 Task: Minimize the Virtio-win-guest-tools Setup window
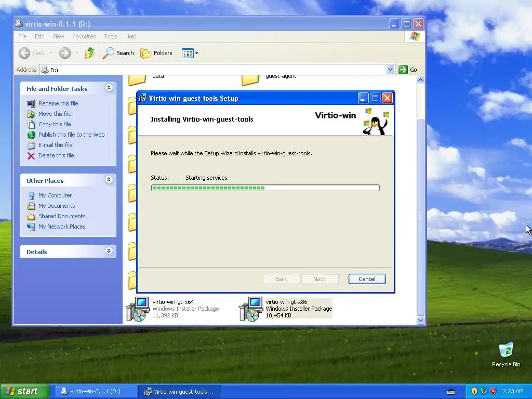coord(363,98)
